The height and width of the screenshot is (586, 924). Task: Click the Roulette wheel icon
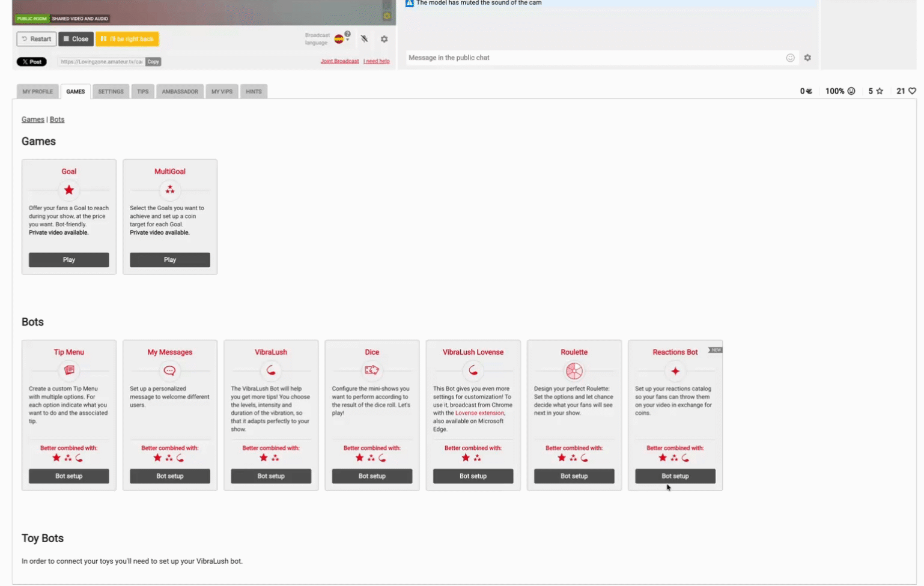click(x=574, y=371)
